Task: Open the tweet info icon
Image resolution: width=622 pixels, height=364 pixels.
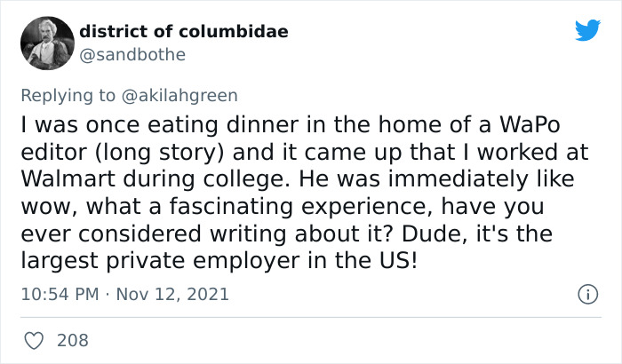Action: [586, 293]
